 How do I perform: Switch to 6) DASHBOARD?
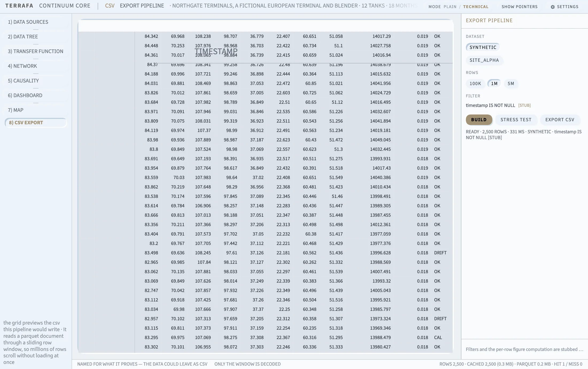[x=36, y=95]
